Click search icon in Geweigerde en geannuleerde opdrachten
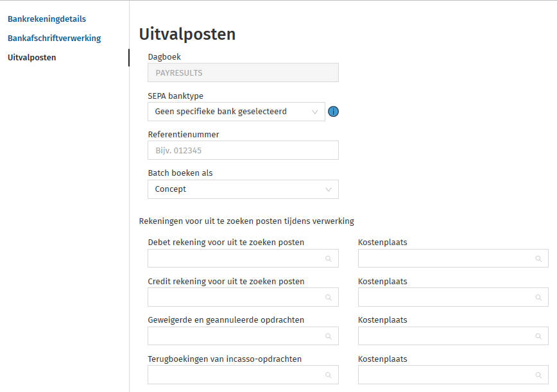 [328, 336]
